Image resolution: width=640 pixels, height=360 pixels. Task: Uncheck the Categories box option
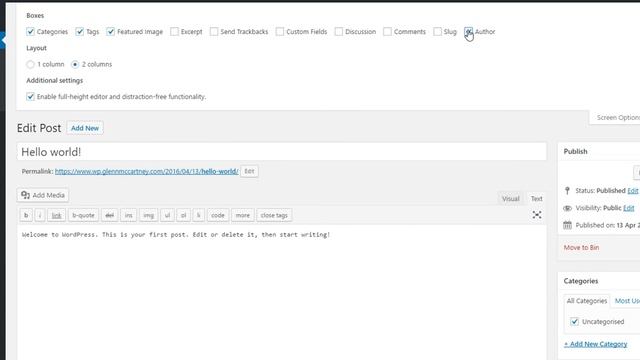point(30,31)
